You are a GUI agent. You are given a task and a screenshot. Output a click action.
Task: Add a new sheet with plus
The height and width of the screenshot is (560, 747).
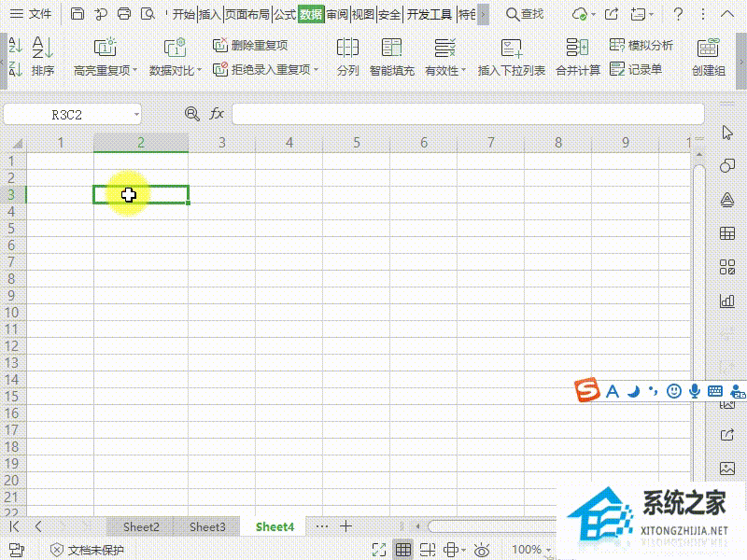[345, 526]
